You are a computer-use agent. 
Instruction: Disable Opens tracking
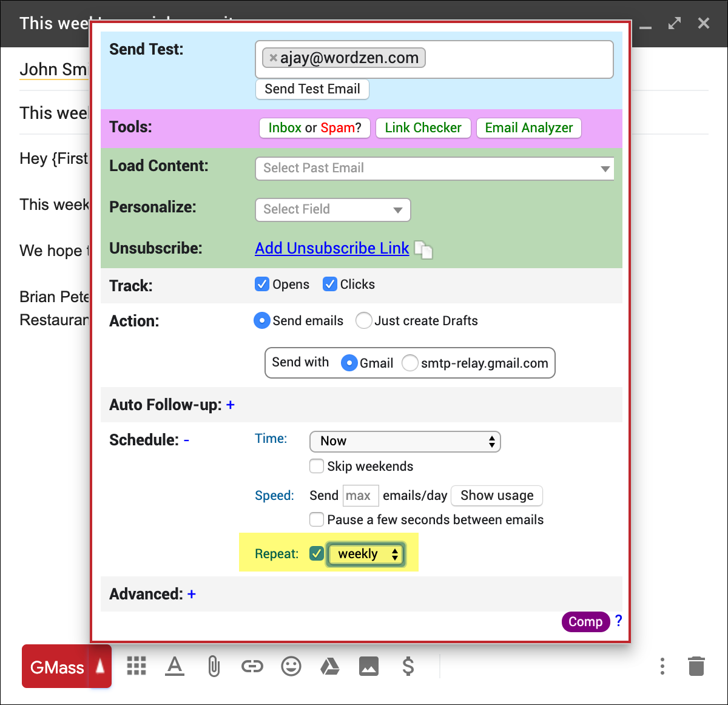coord(261,284)
